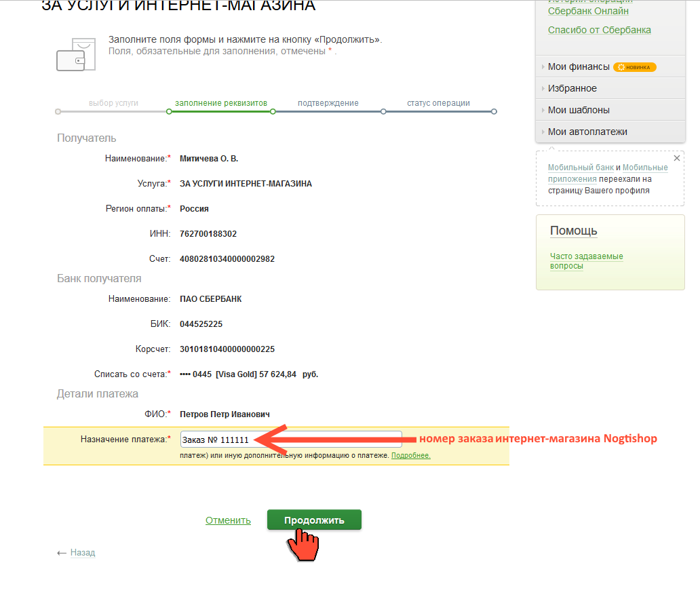The image size is (700, 603).
Task: Click the arrow beside Мои шаблоны
Action: tap(543, 111)
